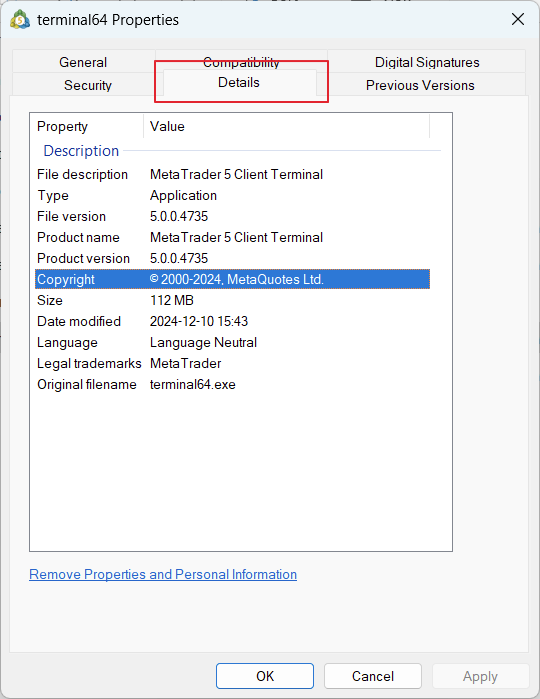The image size is (540, 699).
Task: Select the Date modified row
Action: tap(232, 321)
